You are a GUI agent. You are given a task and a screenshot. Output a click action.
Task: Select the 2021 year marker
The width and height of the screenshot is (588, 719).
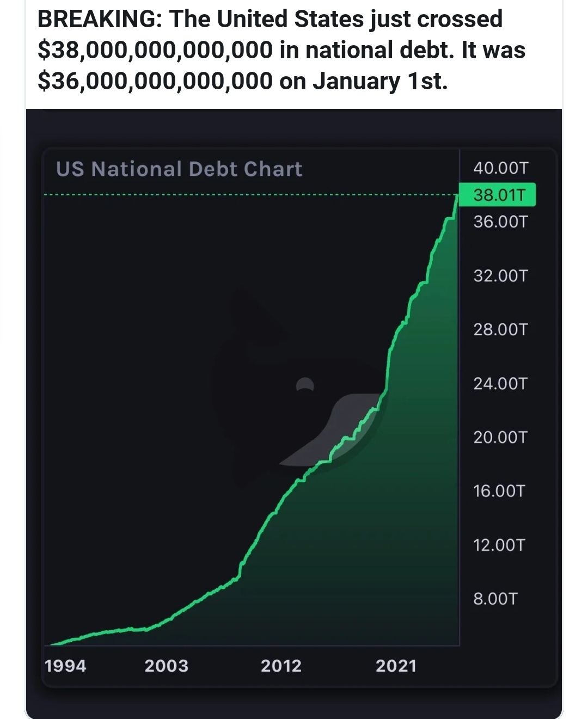tap(396, 666)
